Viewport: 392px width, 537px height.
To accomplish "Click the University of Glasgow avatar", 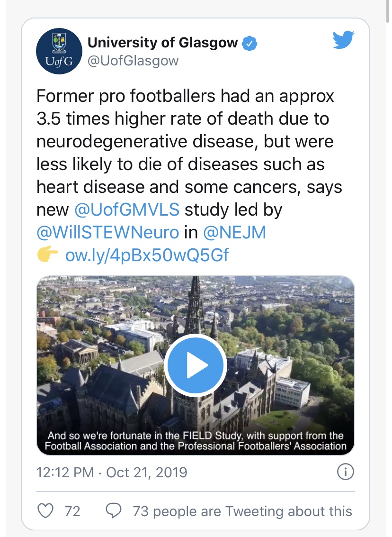I will click(60, 51).
